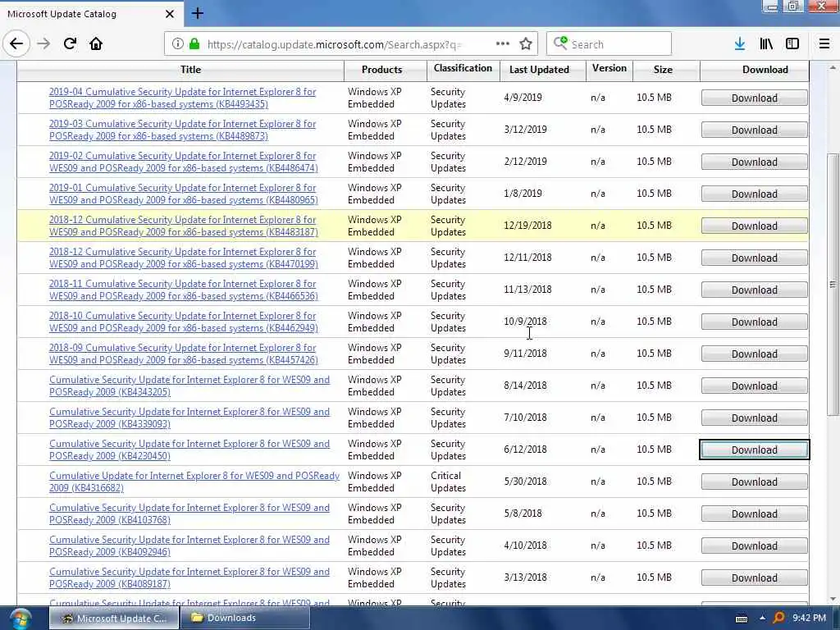The height and width of the screenshot is (630, 840).
Task: Open the KB4470199 update link
Action: tap(184, 258)
